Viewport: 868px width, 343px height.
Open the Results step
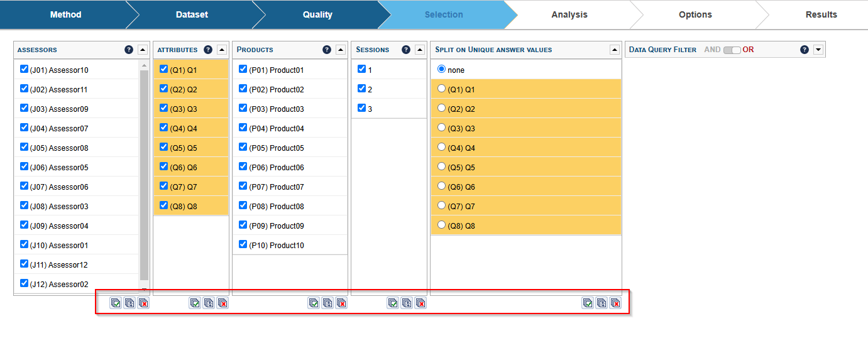point(821,14)
